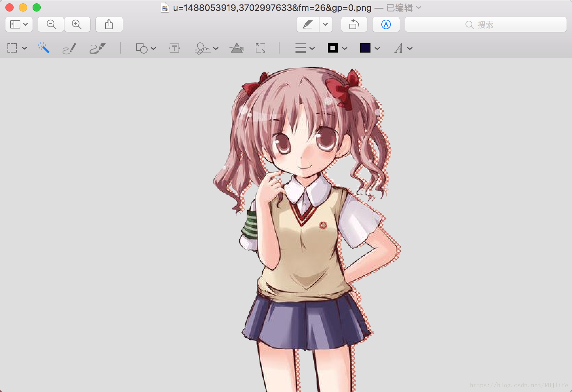Viewport: 572px width, 392px height.
Task: Toggle the markup toolbar button
Action: [386, 24]
